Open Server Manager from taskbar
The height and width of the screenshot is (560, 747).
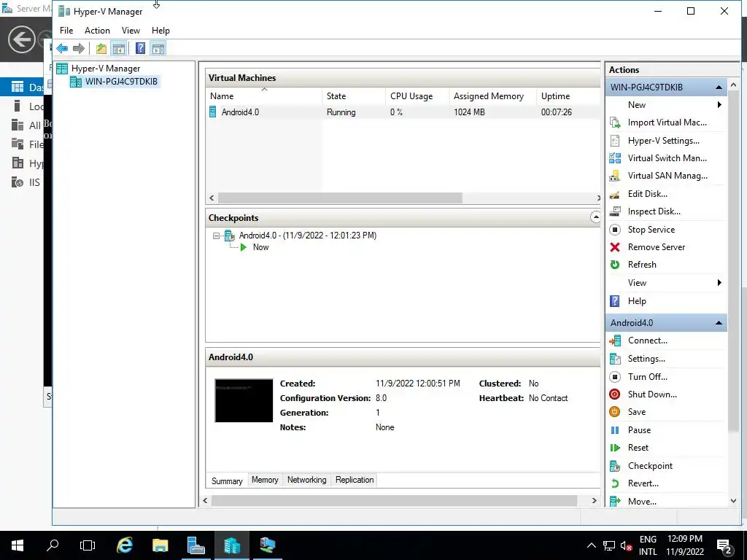tap(196, 545)
